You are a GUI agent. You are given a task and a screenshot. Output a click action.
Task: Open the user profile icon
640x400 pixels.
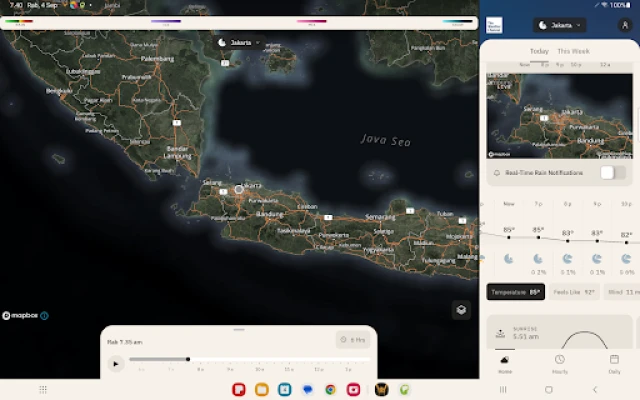(x=625, y=25)
